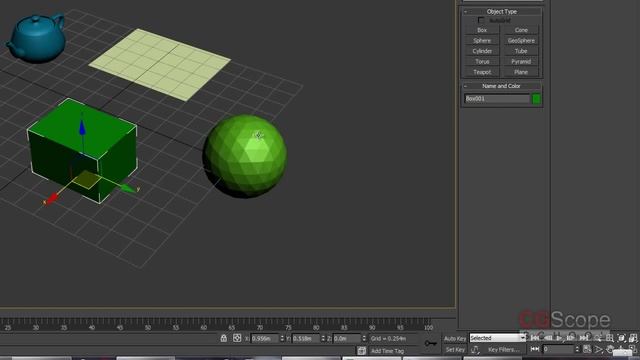Screen dimensions: 640x360
Task: Click frame 50 on the time ruler
Action: pyautogui.click(x=148, y=327)
